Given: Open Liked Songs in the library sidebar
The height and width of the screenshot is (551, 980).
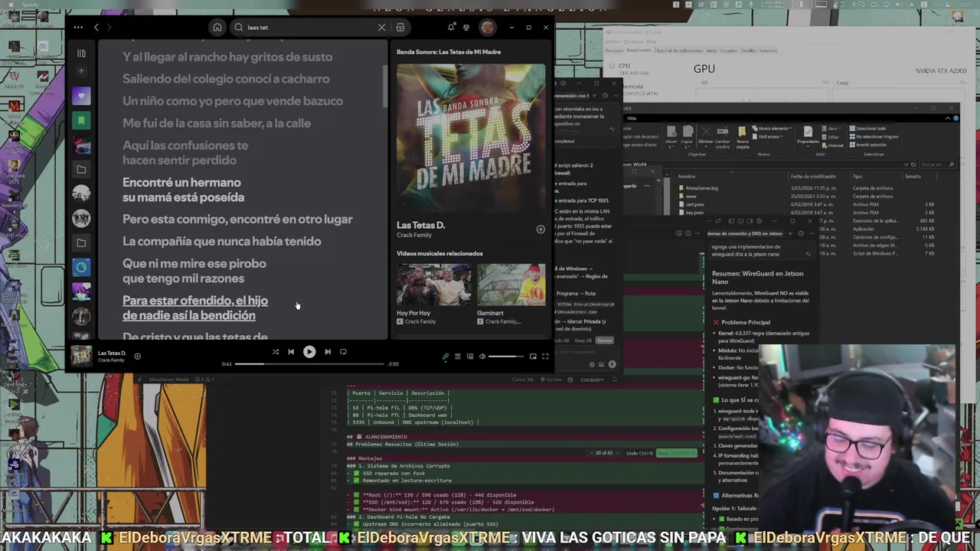Looking at the screenshot, I should pyautogui.click(x=81, y=96).
